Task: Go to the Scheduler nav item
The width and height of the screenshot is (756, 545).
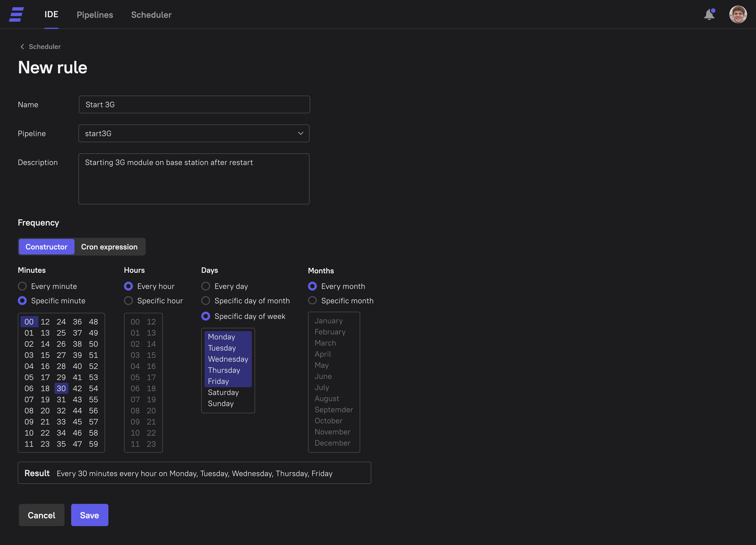Action: click(x=151, y=15)
